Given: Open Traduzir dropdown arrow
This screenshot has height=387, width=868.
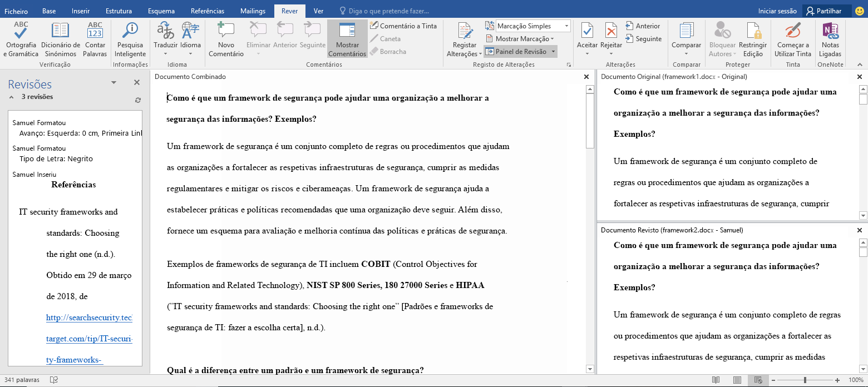Looking at the screenshot, I should (x=165, y=54).
